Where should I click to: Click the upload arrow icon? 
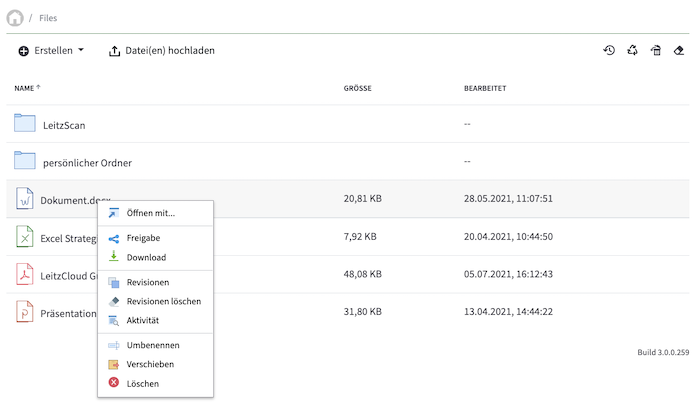(x=114, y=51)
